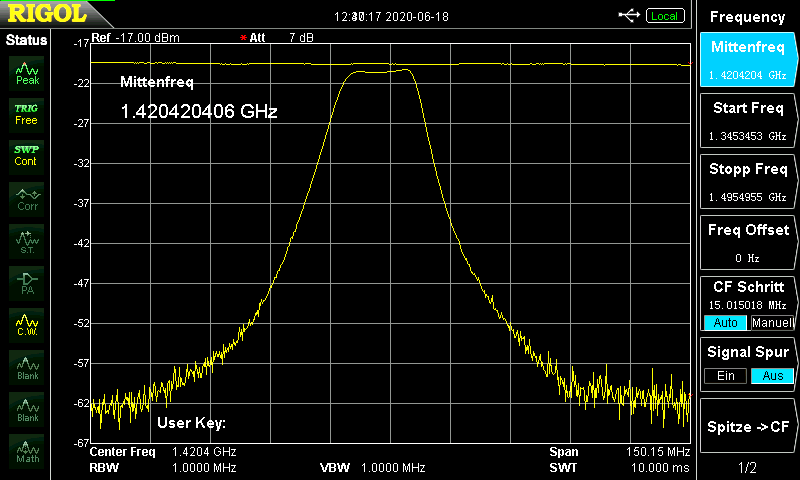Click the C.W. trace status icon
The width and height of the screenshot is (800, 480).
[x=27, y=325]
